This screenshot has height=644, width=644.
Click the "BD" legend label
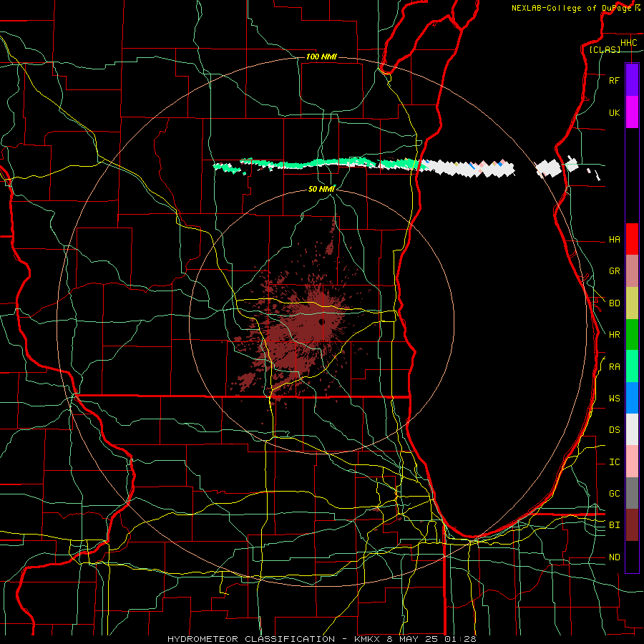pos(614,303)
